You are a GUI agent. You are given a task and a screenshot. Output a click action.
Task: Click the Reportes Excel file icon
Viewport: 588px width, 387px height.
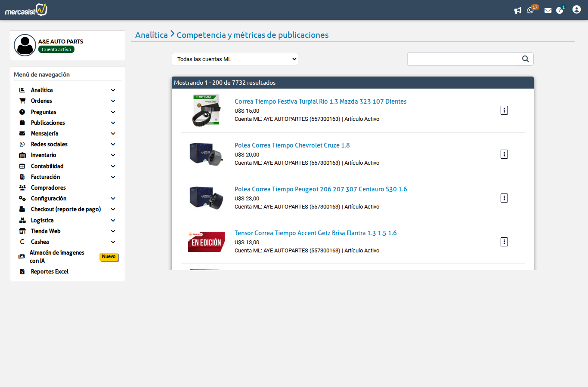[22, 271]
